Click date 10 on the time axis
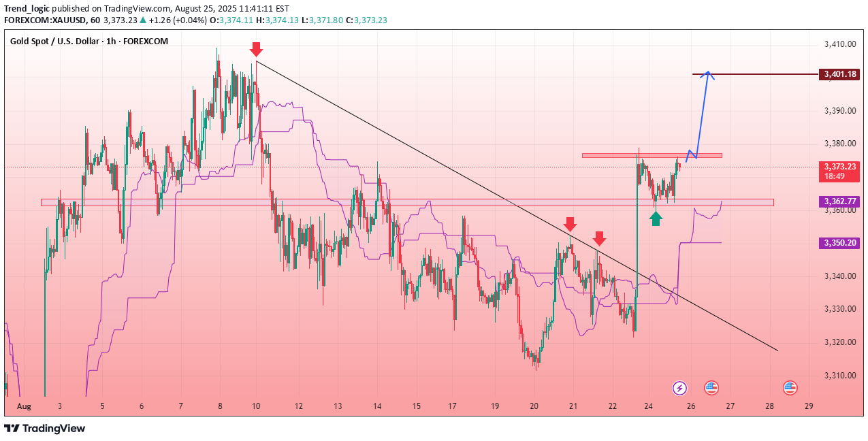This screenshot has height=441, width=868. 256,406
